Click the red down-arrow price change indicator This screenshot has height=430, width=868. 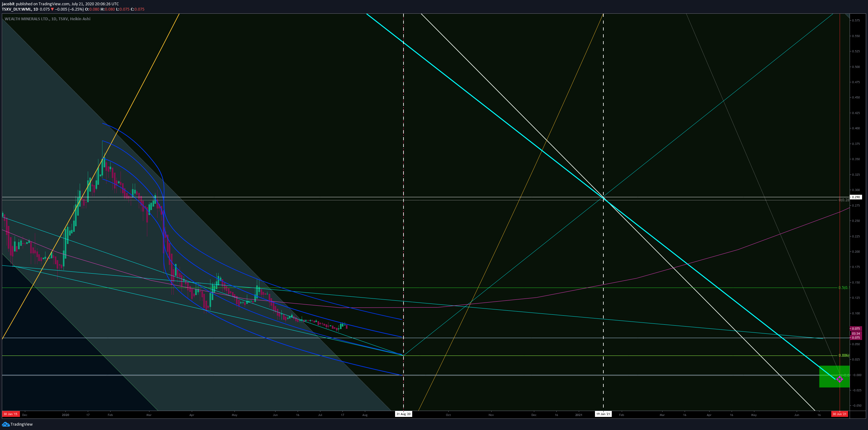52,9
